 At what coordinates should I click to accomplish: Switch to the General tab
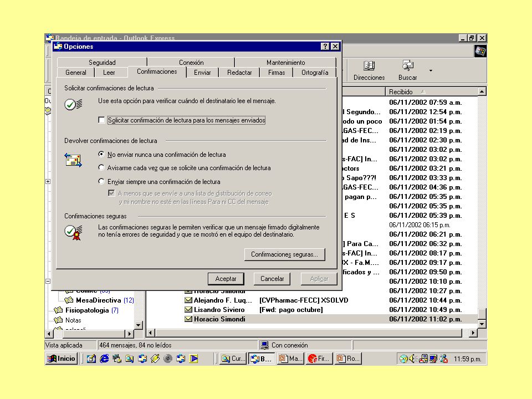point(76,72)
